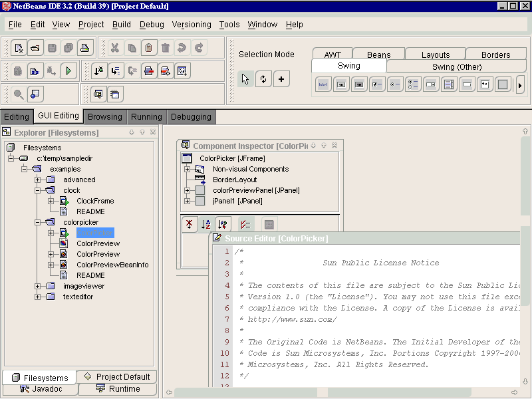Click the Paste clipboard toolbar icon

click(148, 48)
